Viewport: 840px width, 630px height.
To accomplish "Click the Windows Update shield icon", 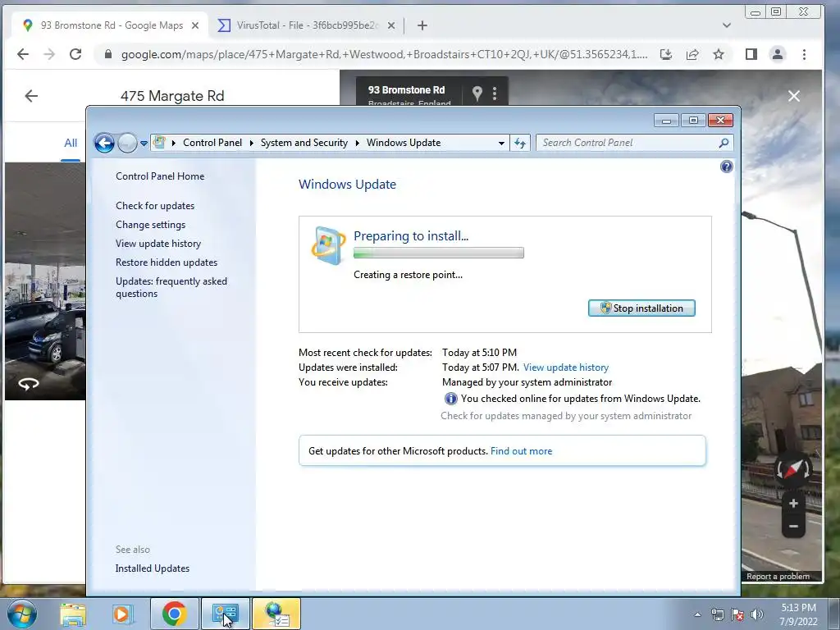I will pos(328,245).
